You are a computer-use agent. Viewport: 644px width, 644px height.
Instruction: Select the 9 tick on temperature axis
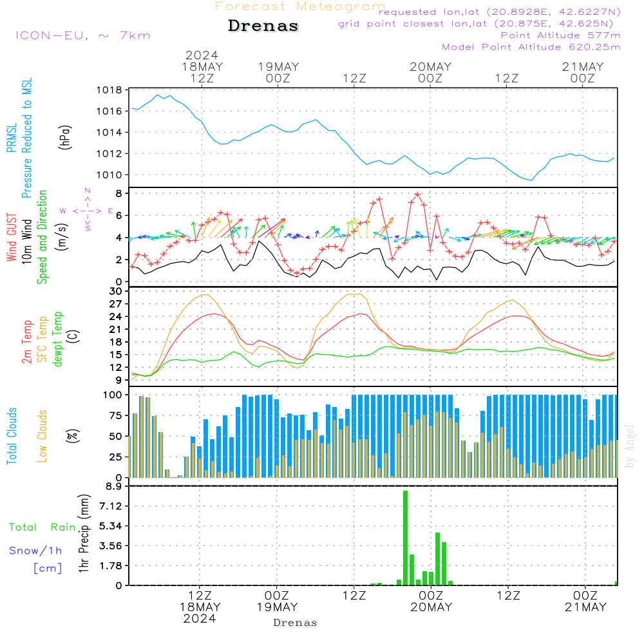(118, 381)
